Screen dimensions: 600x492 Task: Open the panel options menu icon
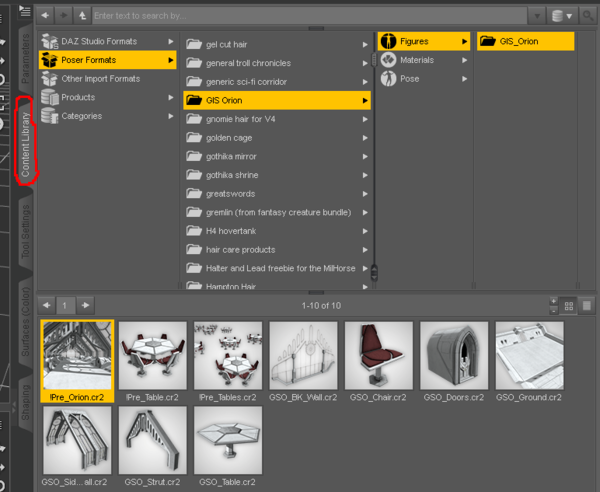(x=25, y=11)
